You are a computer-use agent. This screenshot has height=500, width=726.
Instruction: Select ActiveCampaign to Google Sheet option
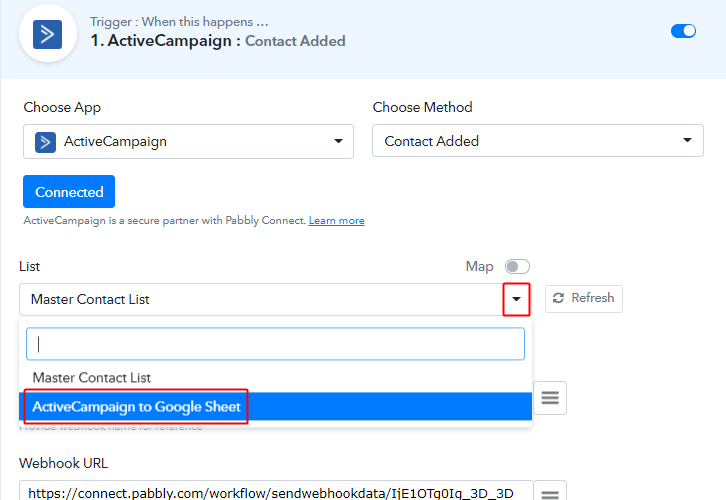click(x=275, y=406)
